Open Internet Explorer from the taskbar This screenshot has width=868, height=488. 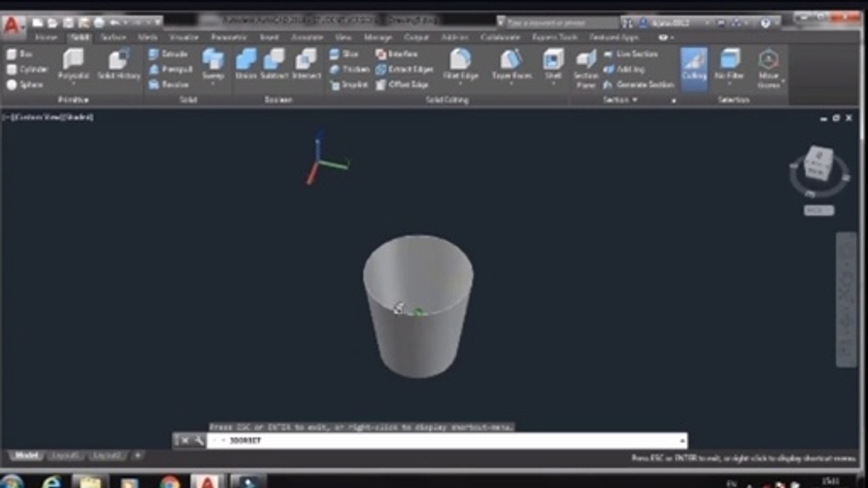[52, 482]
